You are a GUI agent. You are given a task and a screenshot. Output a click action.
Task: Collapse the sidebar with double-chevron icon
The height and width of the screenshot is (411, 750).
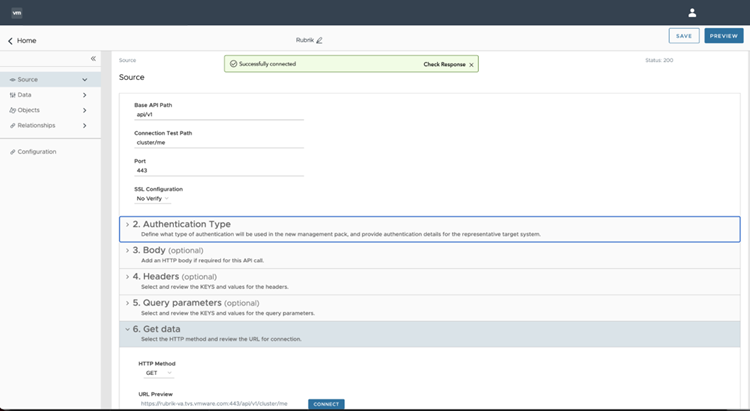click(x=93, y=59)
